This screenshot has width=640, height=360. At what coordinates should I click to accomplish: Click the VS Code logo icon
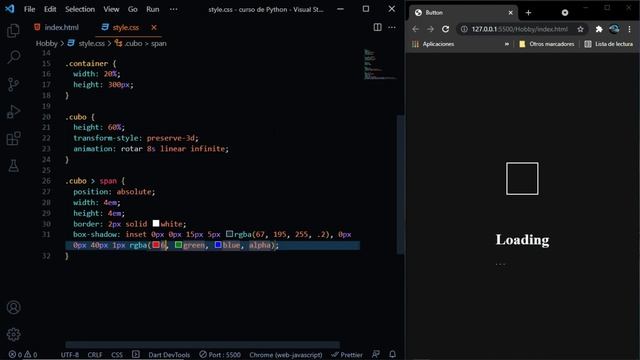(x=9, y=9)
